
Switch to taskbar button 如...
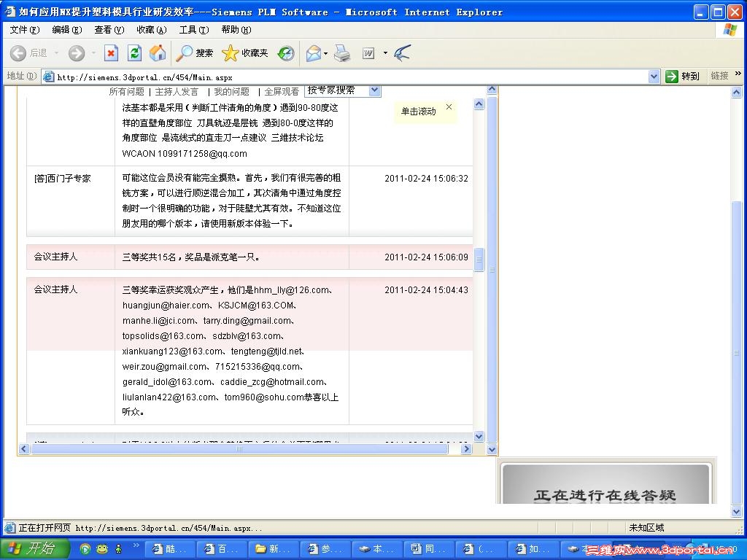[533, 549]
